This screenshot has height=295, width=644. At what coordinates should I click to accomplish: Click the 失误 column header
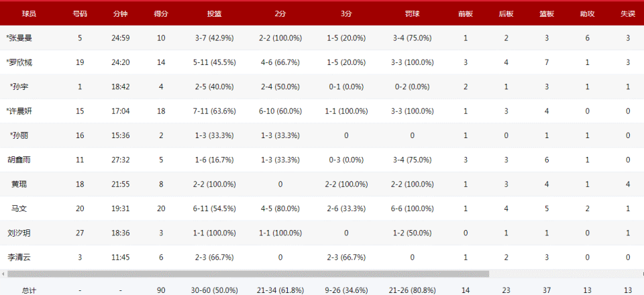[x=628, y=13]
